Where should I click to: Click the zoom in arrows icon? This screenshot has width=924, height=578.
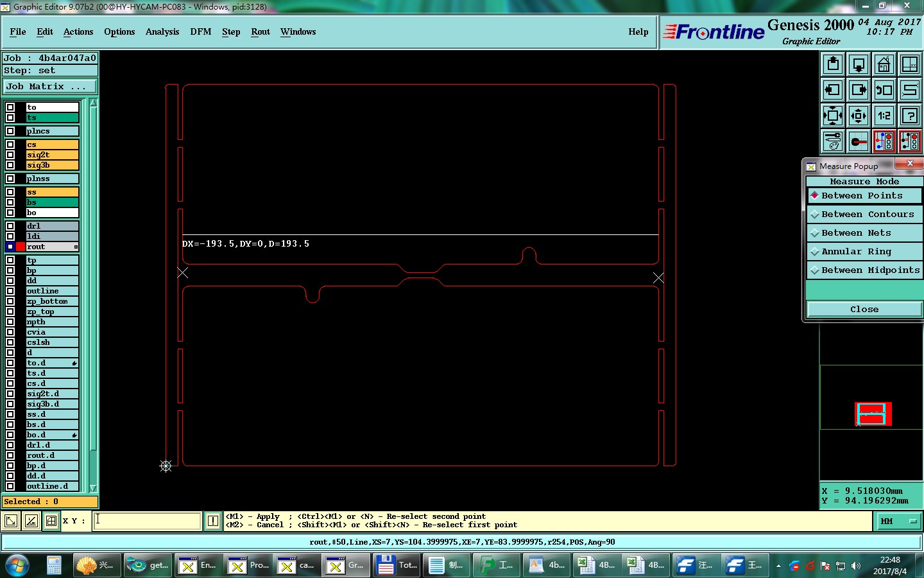pos(833,116)
